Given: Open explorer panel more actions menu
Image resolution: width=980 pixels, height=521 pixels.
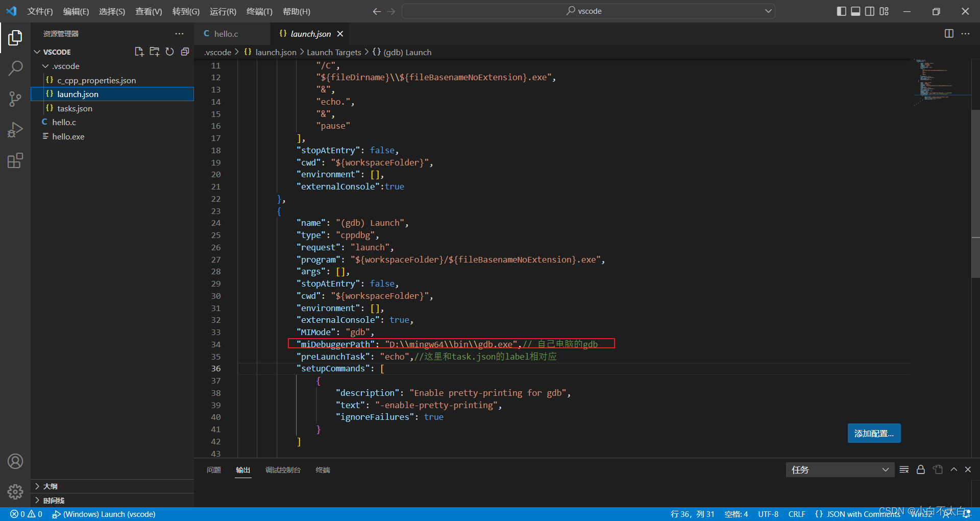Looking at the screenshot, I should coord(179,34).
